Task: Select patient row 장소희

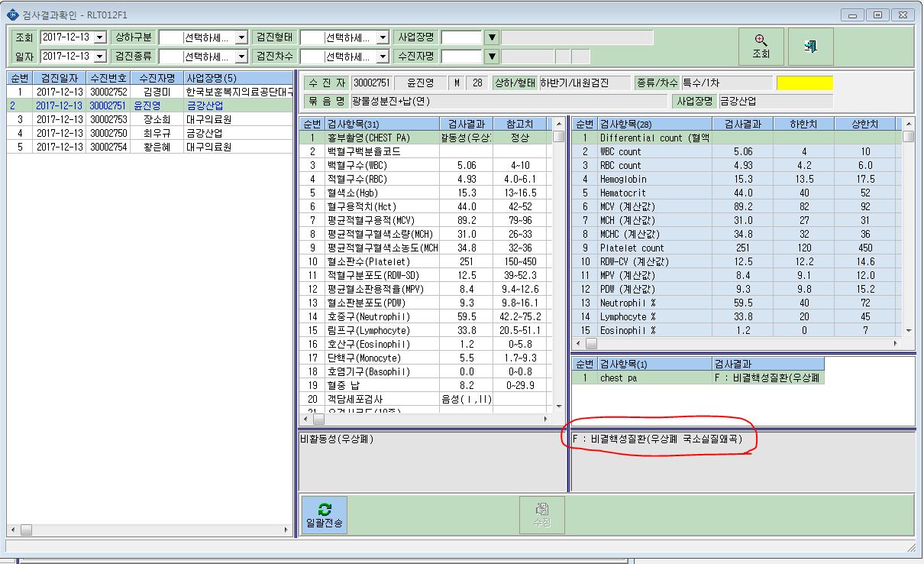Action: pos(150,119)
